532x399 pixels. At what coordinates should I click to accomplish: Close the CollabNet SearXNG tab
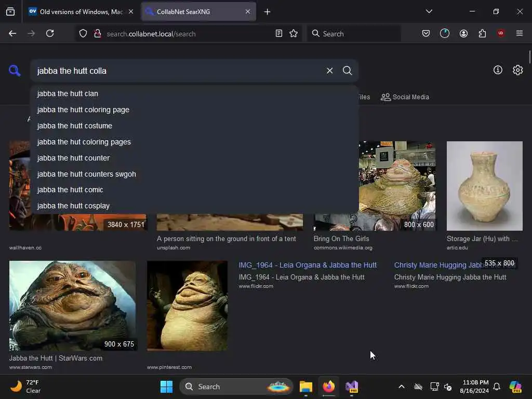(248, 11)
